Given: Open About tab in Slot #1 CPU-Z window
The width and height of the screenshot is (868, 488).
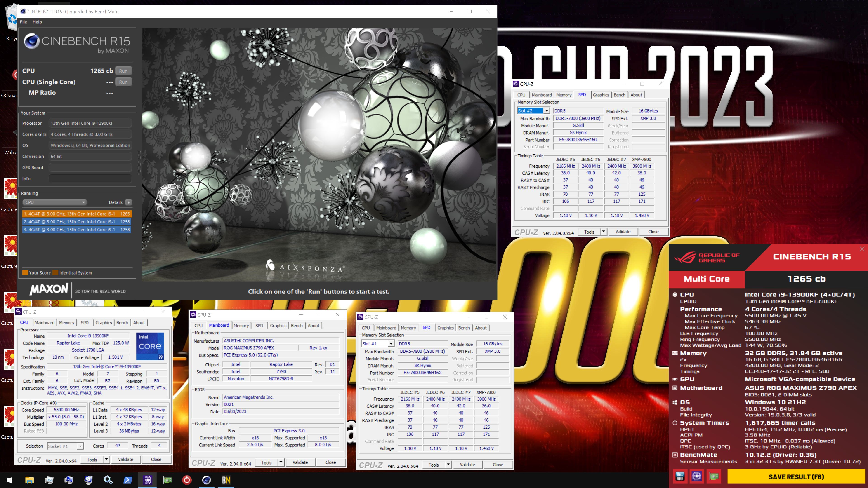Looking at the screenshot, I should tap(481, 328).
